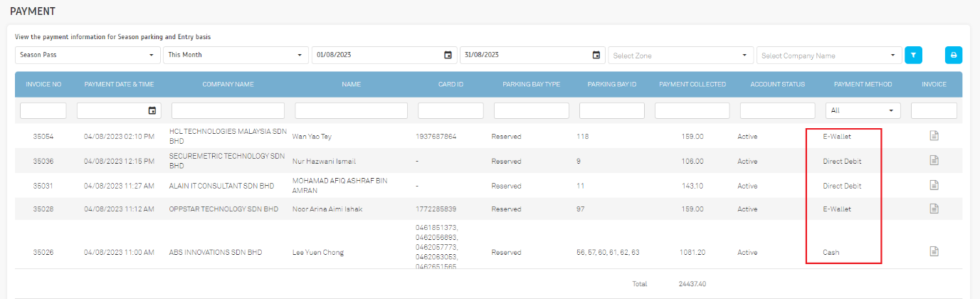Click the Parking Bay Type filter field

pyautogui.click(x=532, y=110)
